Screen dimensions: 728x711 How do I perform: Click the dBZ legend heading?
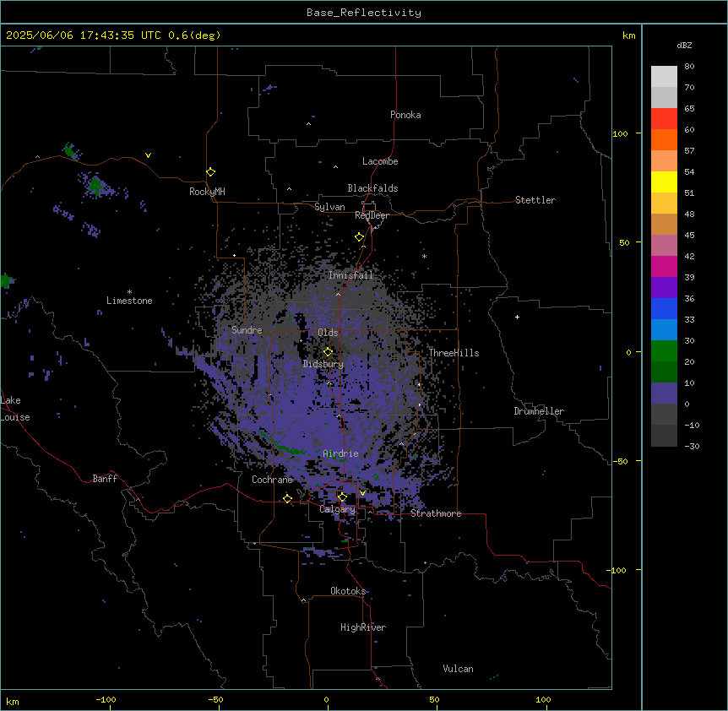tap(684, 46)
